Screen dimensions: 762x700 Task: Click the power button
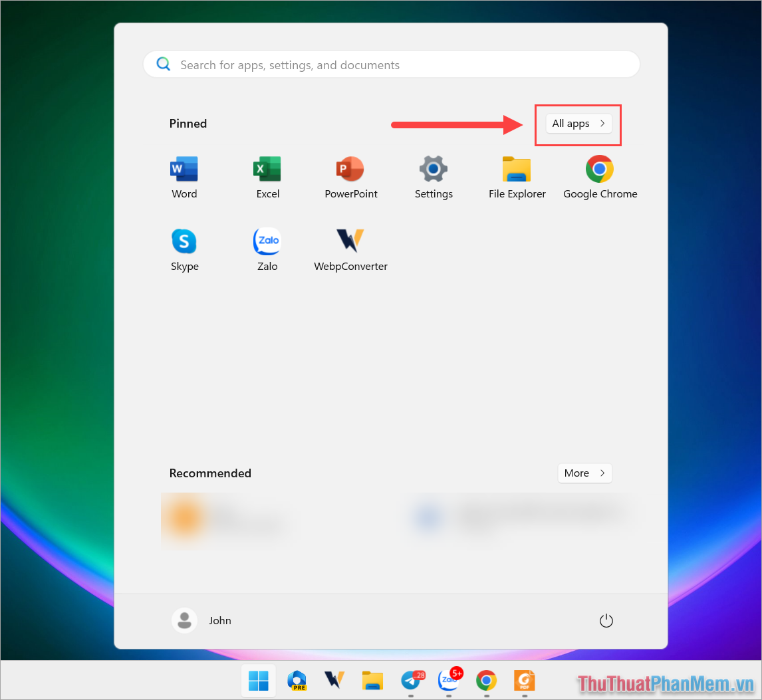(606, 620)
